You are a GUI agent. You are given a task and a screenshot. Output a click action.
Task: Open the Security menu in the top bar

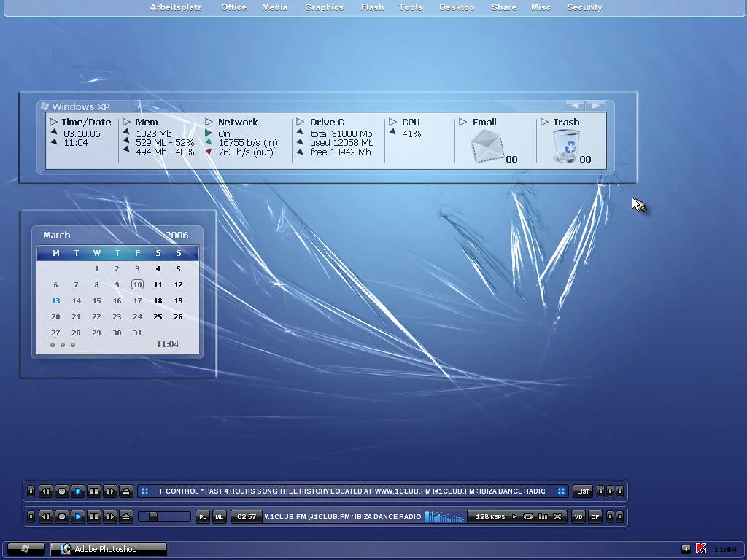(x=584, y=7)
